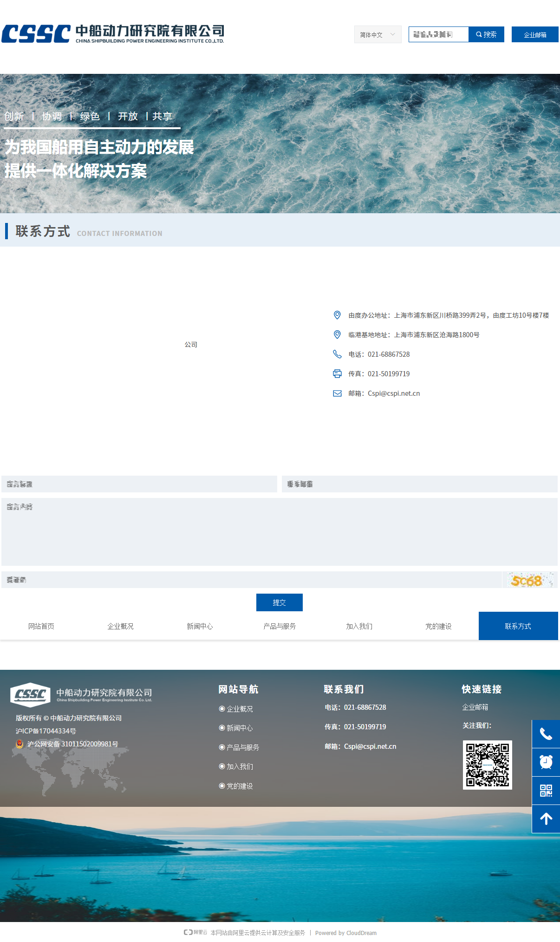
Task: Click the 企业邮箱 header button
Action: pos(534,34)
